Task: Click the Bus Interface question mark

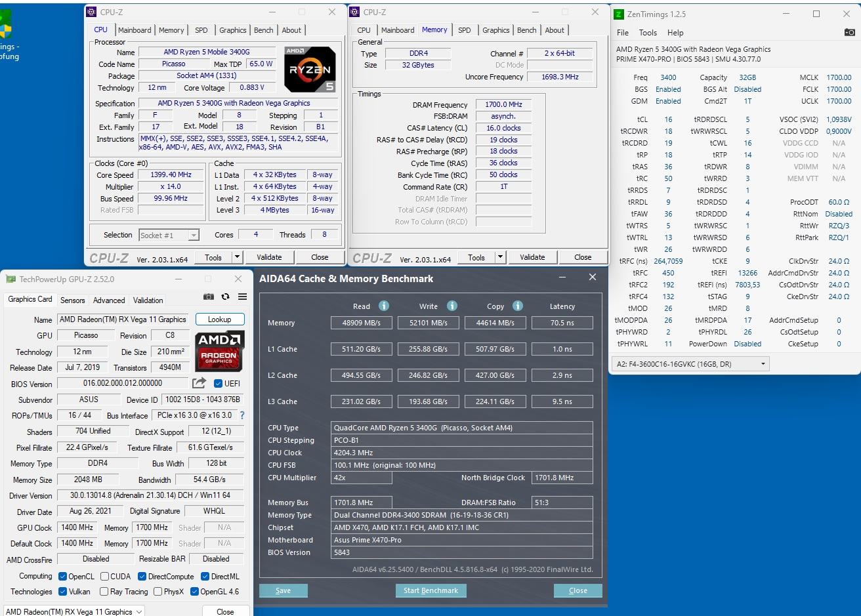Action: click(x=242, y=415)
